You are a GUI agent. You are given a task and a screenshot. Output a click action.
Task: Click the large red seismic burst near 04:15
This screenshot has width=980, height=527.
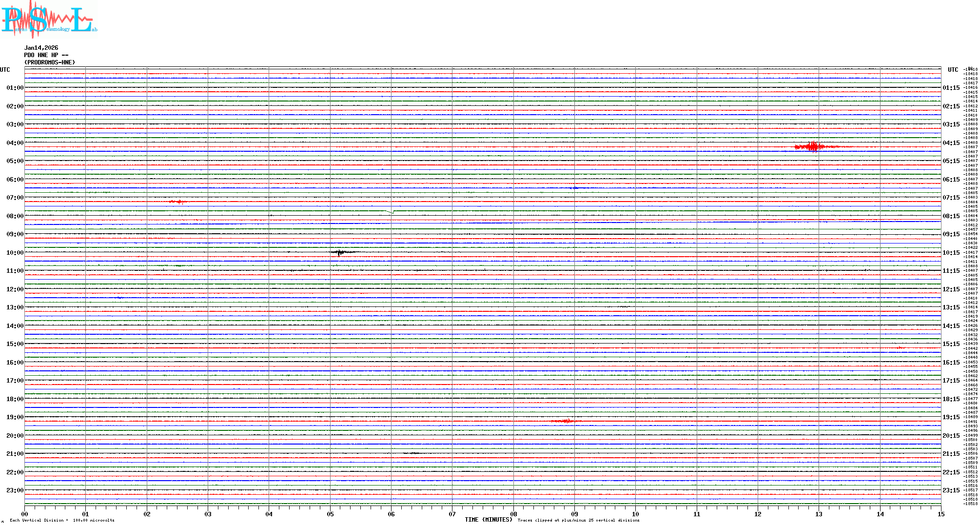point(813,147)
